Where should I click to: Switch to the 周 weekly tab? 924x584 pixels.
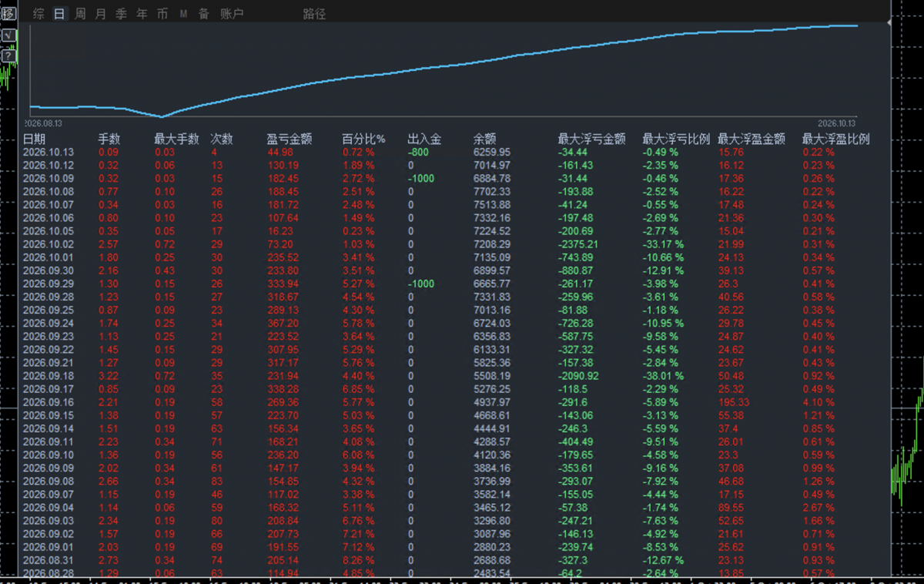pos(80,14)
